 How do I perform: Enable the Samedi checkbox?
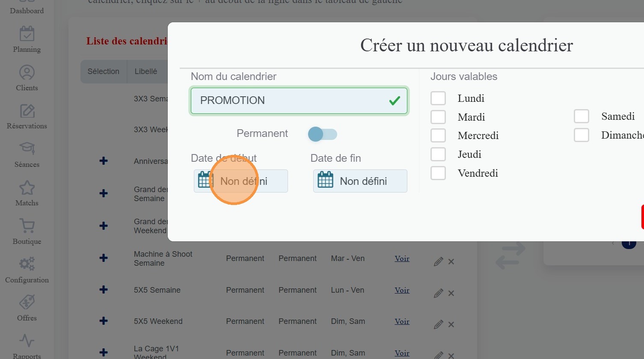point(582,116)
